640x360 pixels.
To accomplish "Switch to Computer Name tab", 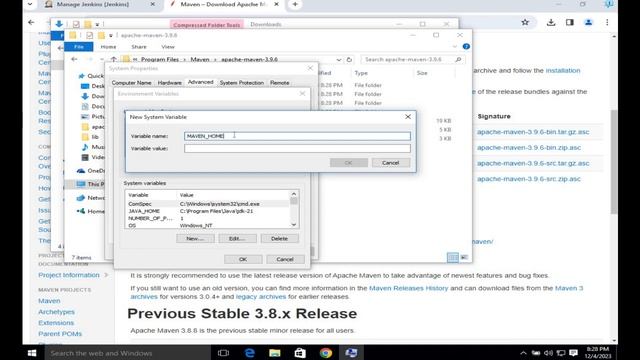I will (131, 82).
